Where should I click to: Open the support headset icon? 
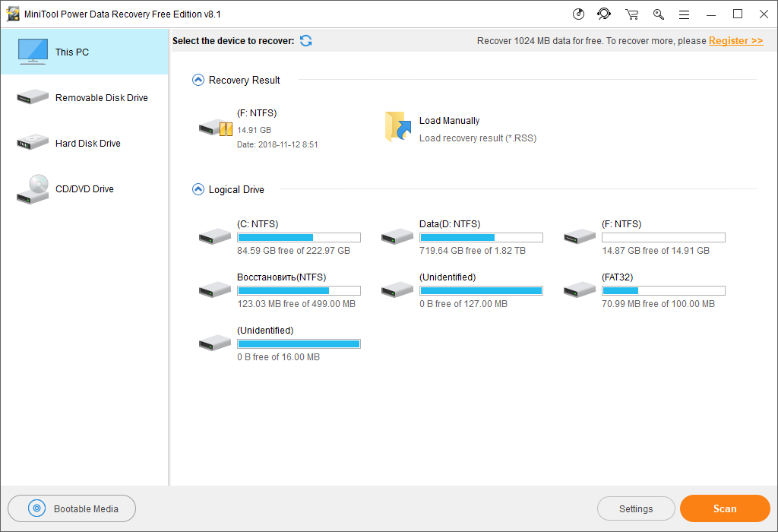tap(604, 14)
